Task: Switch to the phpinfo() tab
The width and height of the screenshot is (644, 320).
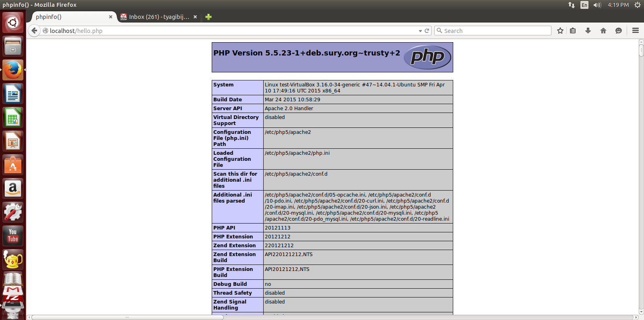Action: point(72,17)
